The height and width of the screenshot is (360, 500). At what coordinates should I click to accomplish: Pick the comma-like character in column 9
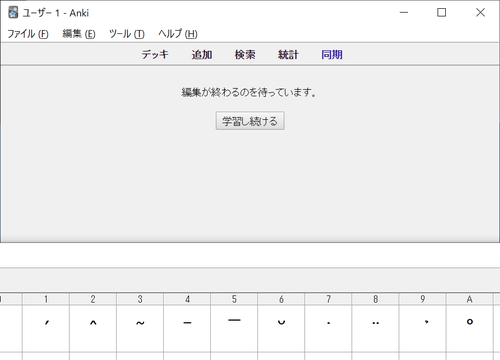(423, 328)
